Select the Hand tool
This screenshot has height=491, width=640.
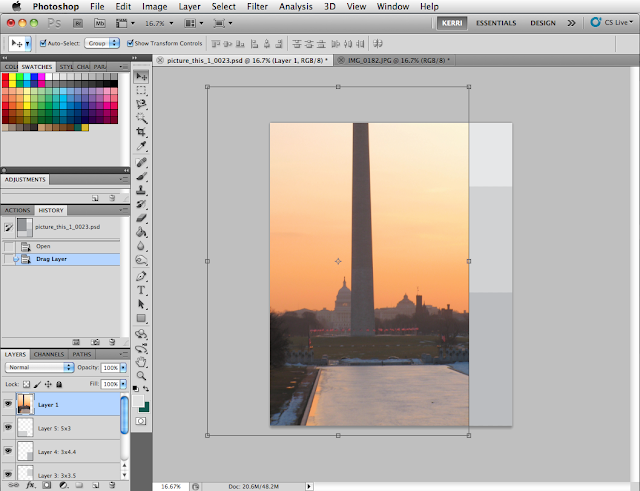pos(142,361)
